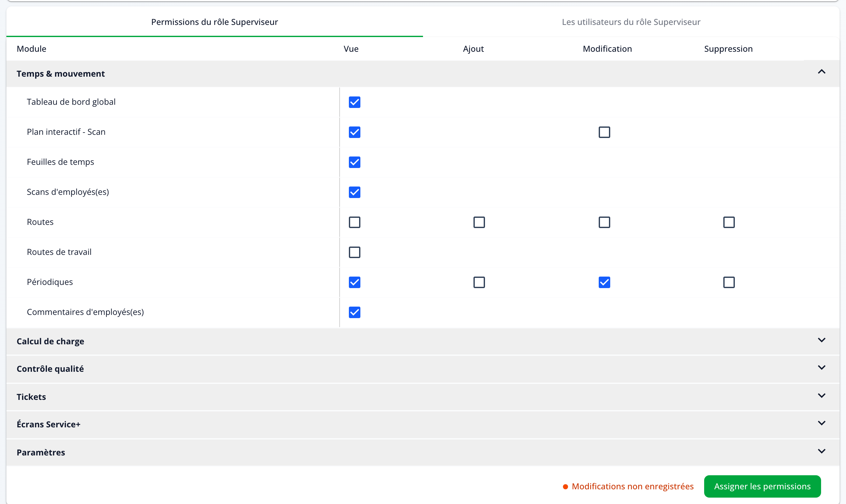Screen dimensions: 846x504
Task: Click the Module column header
Action: (32, 49)
